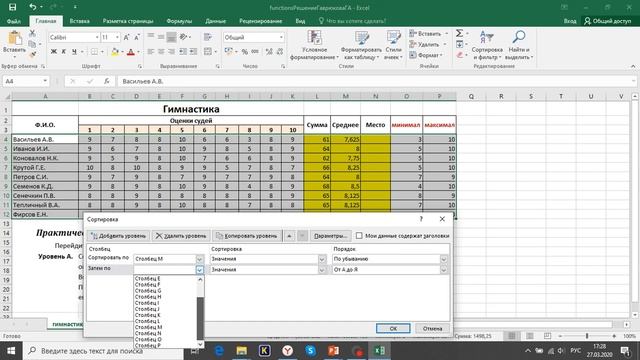Image resolution: width=640 pixels, height=360 pixels.
Task: Click the Merge and Center cells icon
Action: (x=208, y=51)
